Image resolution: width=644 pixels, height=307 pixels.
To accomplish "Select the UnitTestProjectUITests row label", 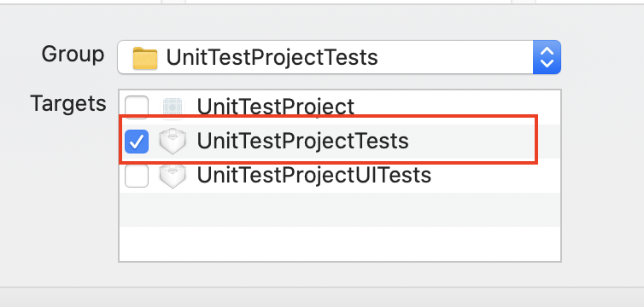I will (x=313, y=175).
